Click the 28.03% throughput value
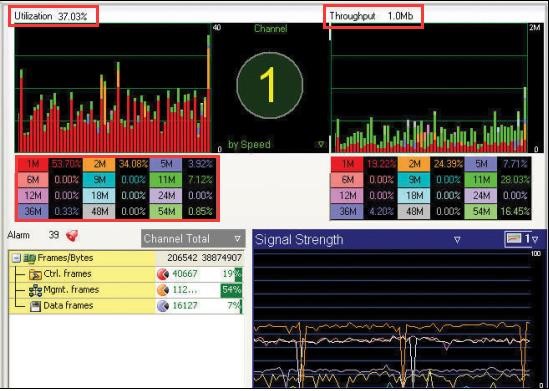Screen dimensions: 549x391 (x=515, y=180)
